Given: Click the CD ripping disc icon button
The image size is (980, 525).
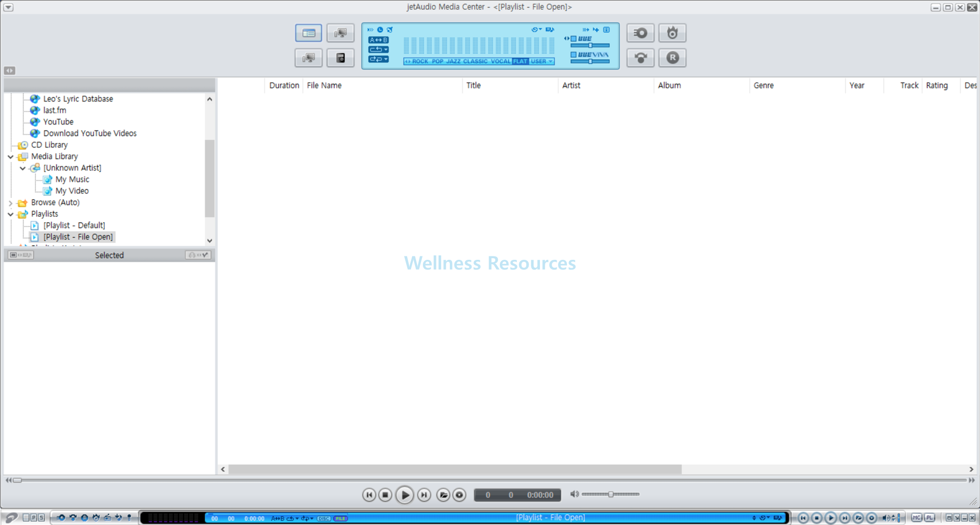Looking at the screenshot, I should coord(640,33).
